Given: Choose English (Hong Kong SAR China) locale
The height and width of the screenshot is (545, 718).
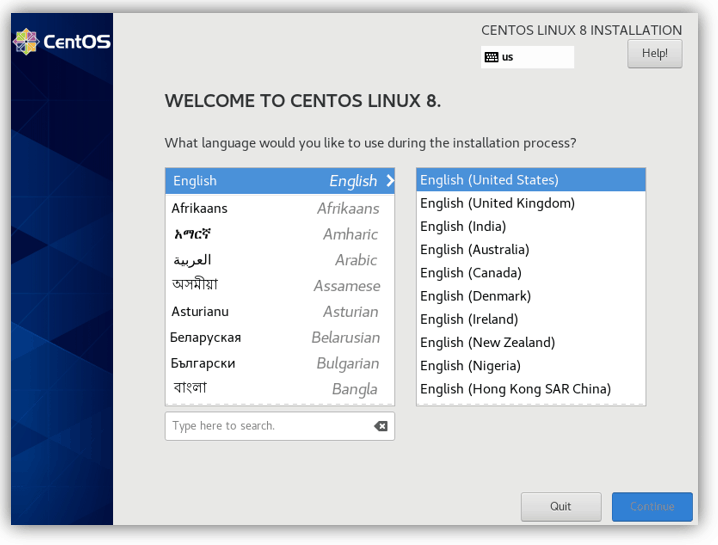Looking at the screenshot, I should click(x=531, y=389).
